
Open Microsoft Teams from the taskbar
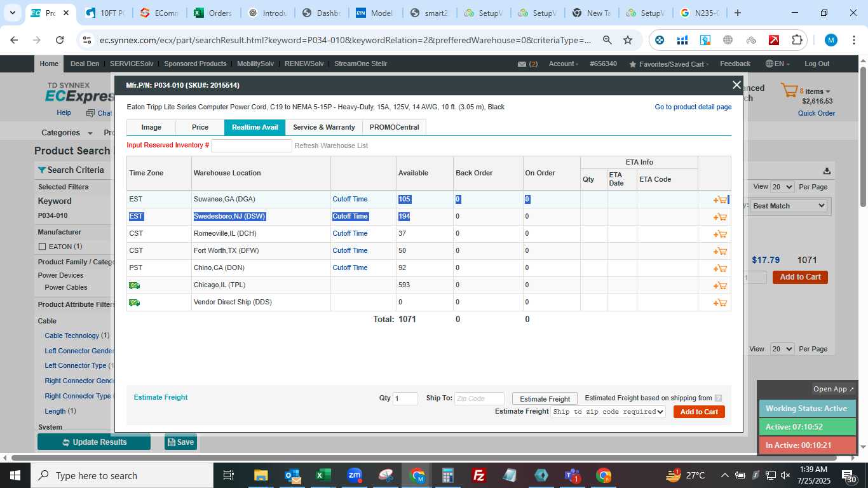tap(572, 475)
